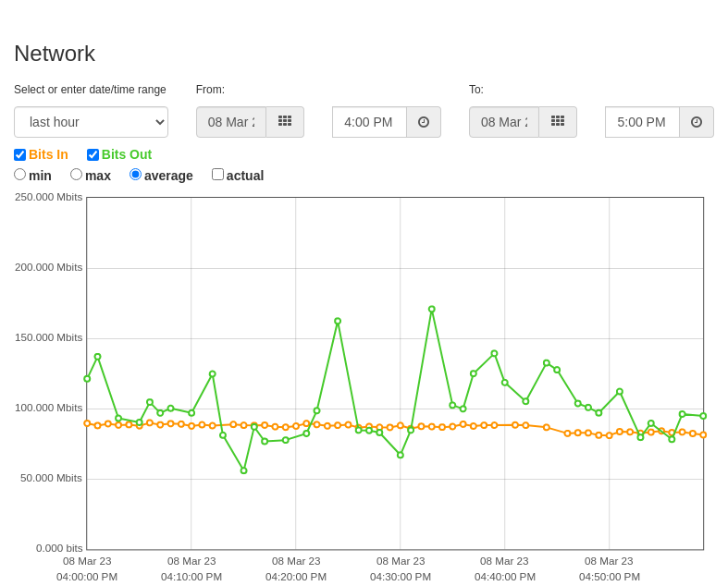Uncheck the Bits In checkbox

pos(20,154)
